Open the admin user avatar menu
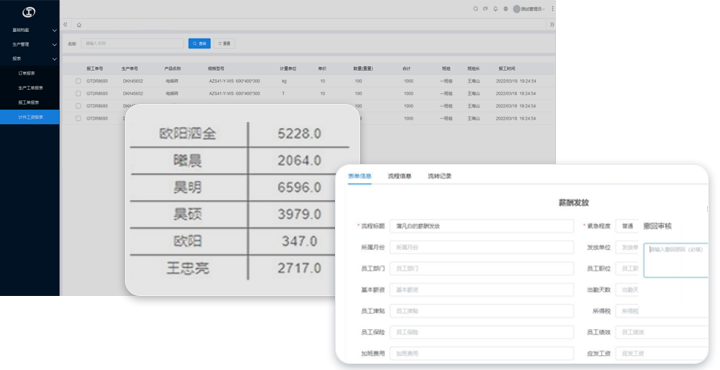Image resolution: width=720 pixels, height=370 pixels. (x=529, y=9)
